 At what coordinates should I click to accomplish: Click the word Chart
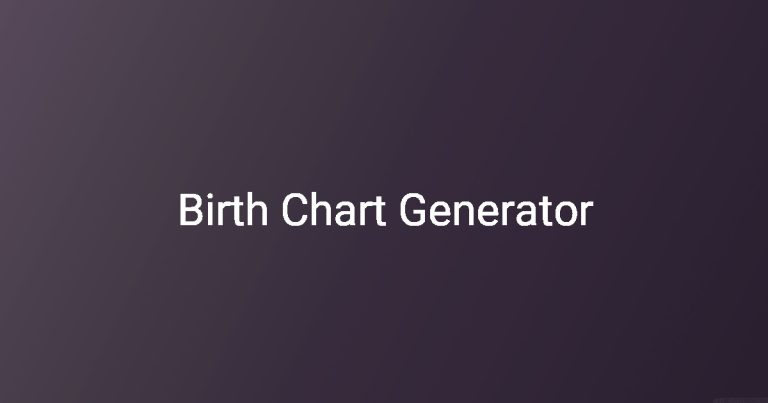click(334, 210)
